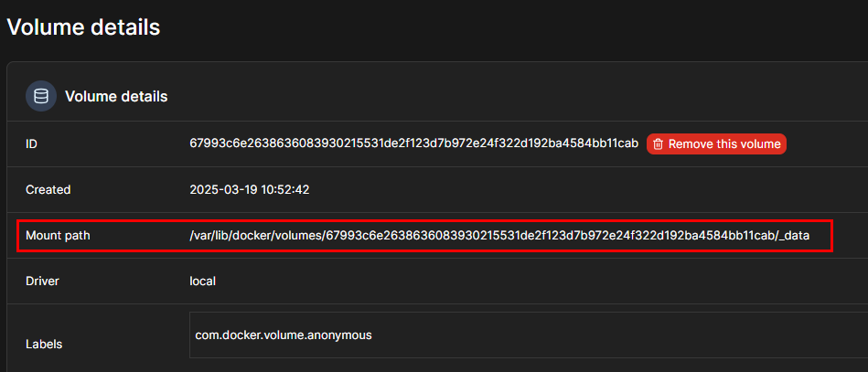Click the _data suffix of mount path
868x372 pixels.
point(795,236)
